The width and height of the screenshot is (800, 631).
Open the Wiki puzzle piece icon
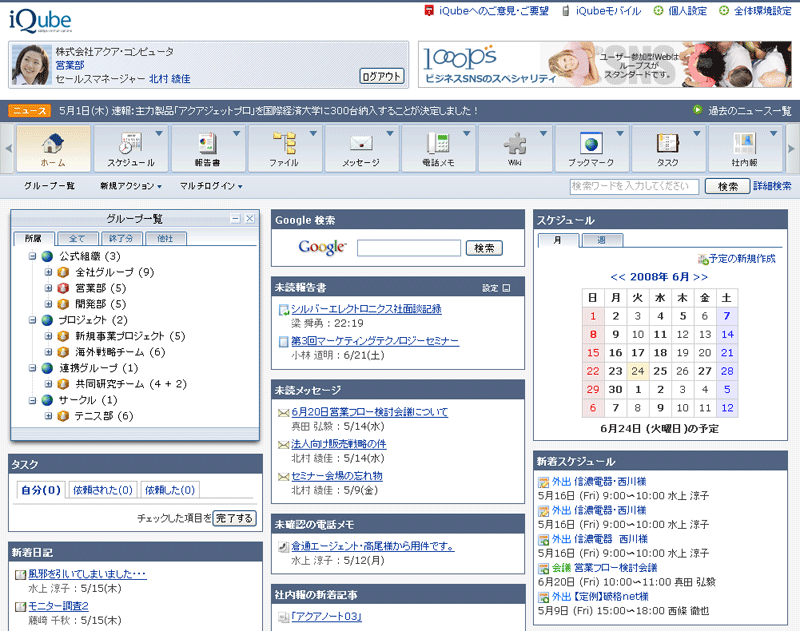pyautogui.click(x=515, y=143)
